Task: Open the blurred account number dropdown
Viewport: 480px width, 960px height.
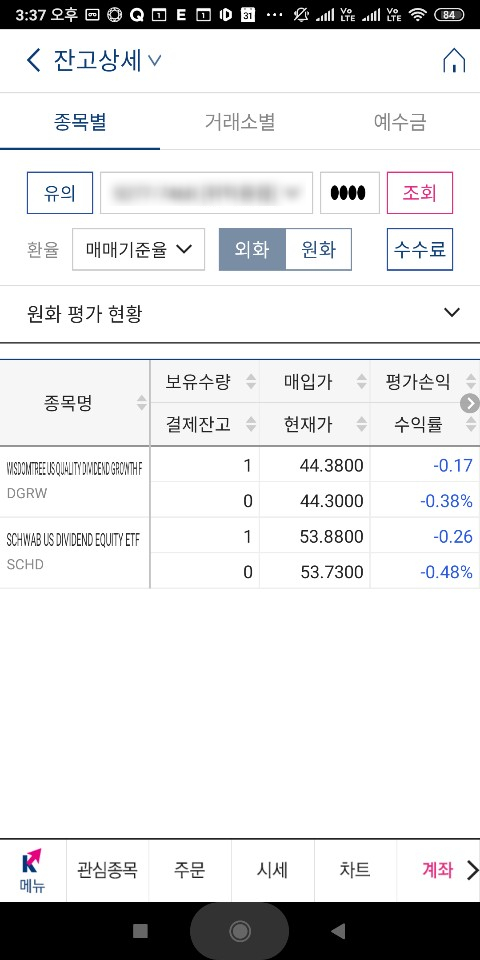Action: point(206,193)
